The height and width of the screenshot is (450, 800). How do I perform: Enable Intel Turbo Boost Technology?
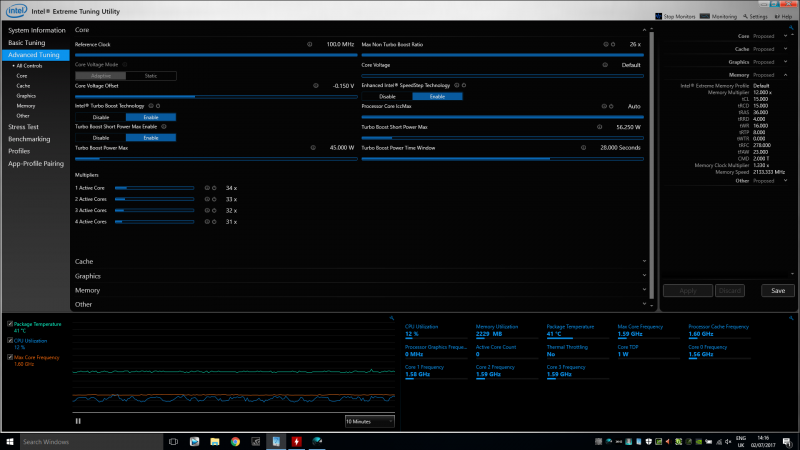coord(151,117)
